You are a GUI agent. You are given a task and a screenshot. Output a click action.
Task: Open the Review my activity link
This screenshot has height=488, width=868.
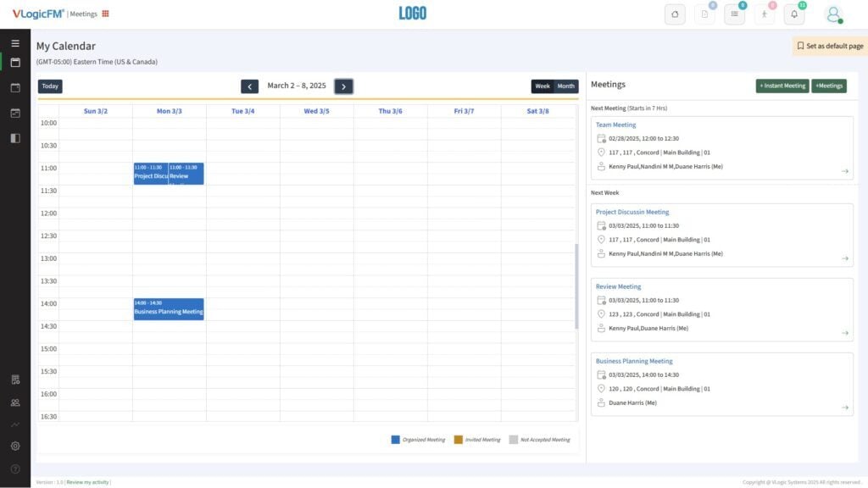(87, 481)
